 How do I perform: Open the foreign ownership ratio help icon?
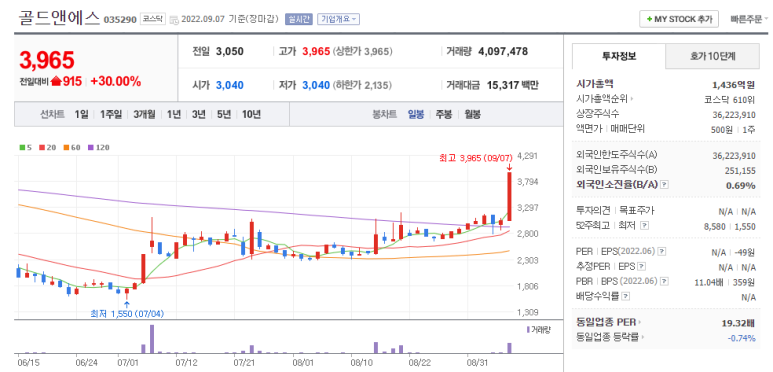(664, 185)
